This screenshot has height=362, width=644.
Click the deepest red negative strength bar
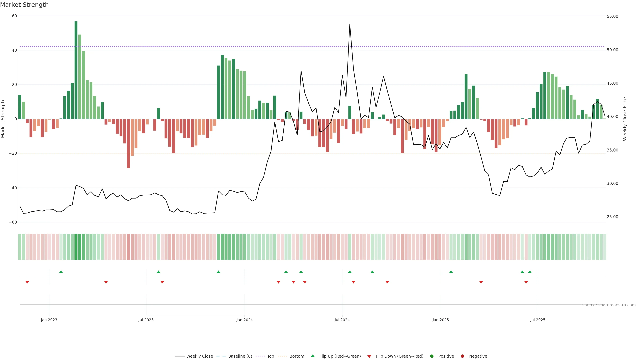128,143
